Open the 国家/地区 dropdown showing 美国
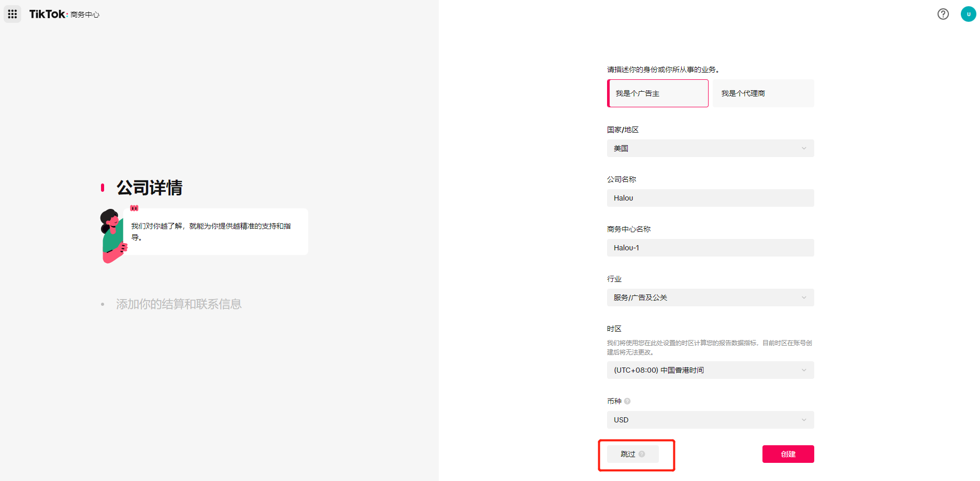The height and width of the screenshot is (481, 980). click(x=711, y=148)
